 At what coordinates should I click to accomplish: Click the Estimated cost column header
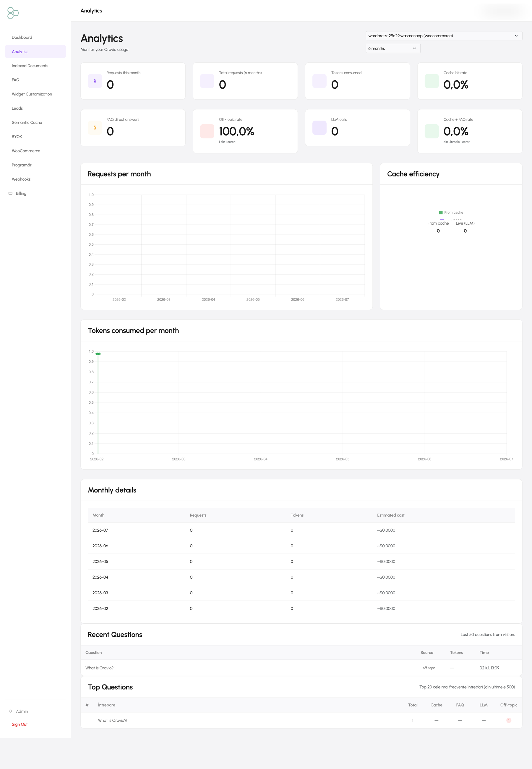(391, 515)
